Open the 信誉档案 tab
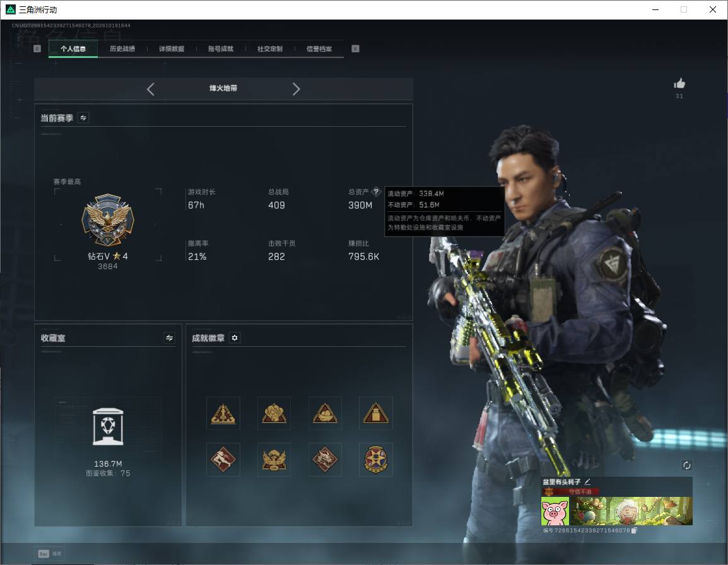 click(319, 49)
